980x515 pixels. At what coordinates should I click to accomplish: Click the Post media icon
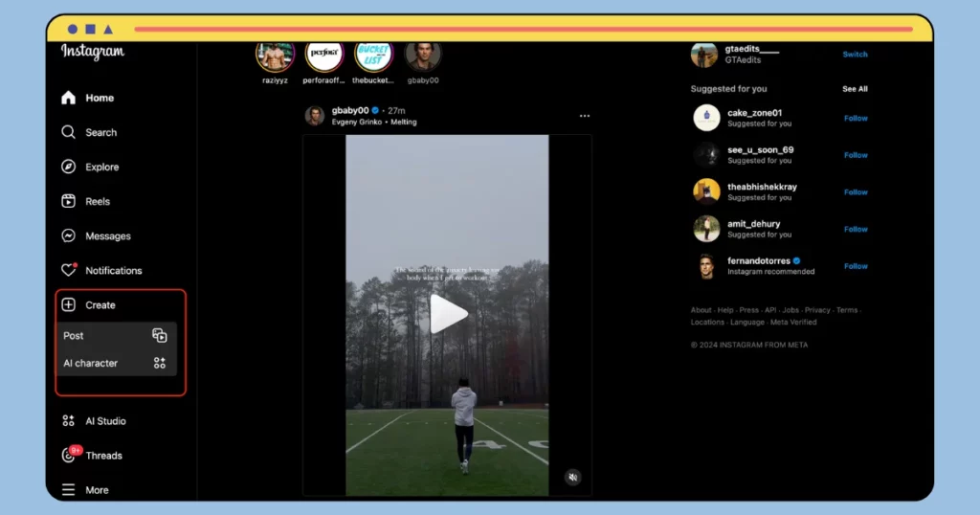(160, 336)
